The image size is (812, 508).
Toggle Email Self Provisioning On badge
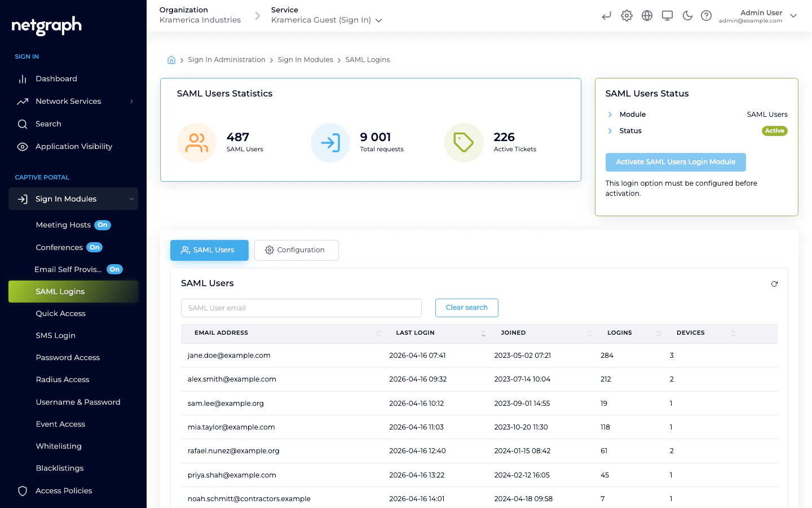click(x=114, y=269)
